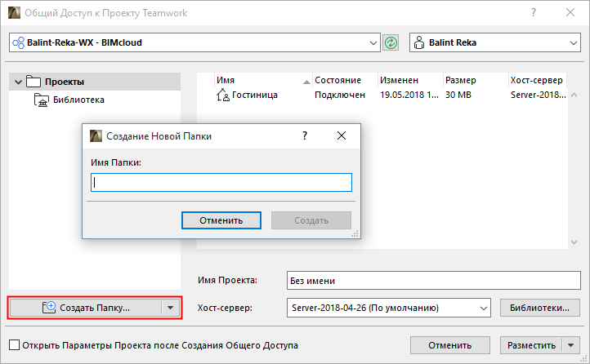Collapse the Проекты tree node
Screen dimensions: 590x364
click(18, 82)
